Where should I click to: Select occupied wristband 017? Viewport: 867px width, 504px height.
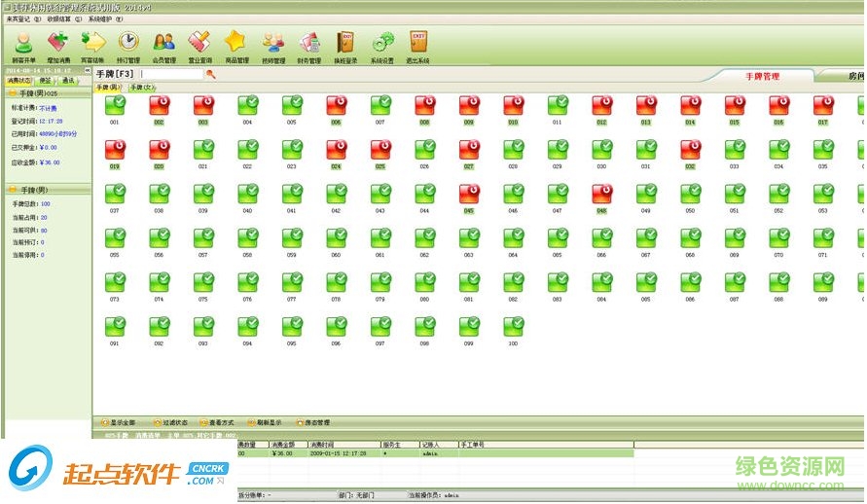[823, 105]
